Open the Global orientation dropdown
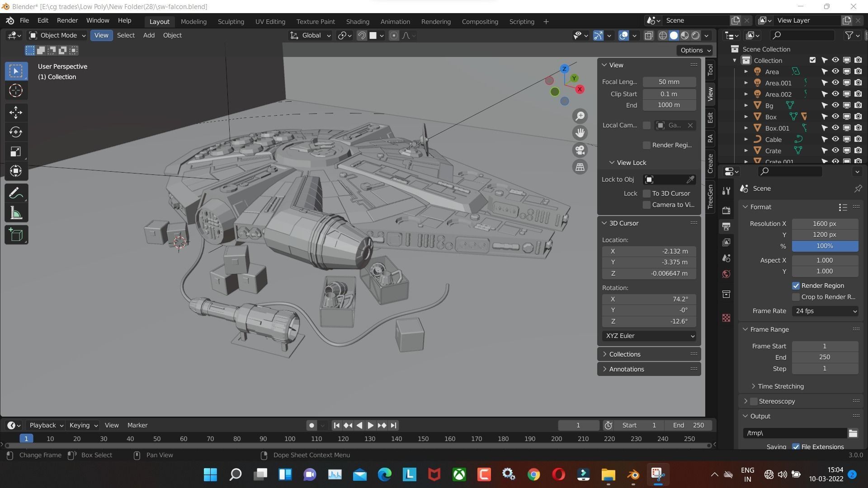Screen dimensions: 868x488 pyautogui.click(x=311, y=36)
